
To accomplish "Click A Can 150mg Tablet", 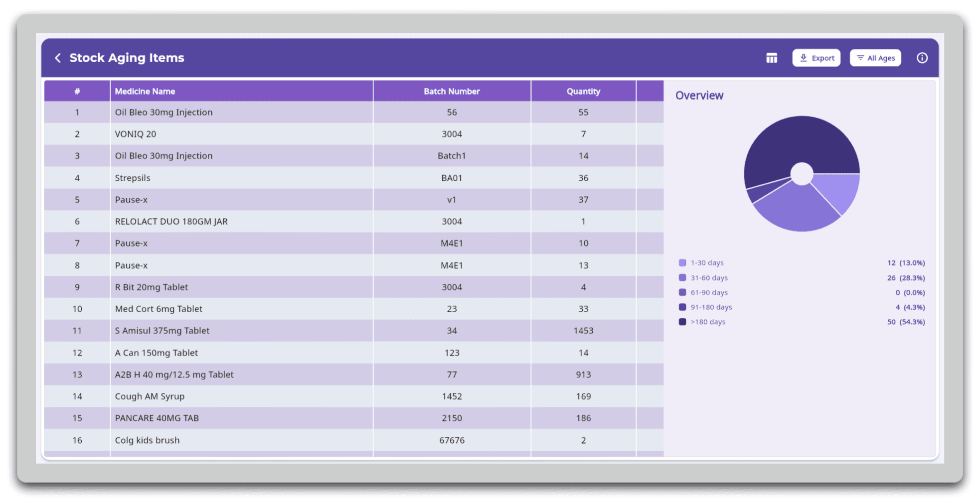I will [156, 353].
